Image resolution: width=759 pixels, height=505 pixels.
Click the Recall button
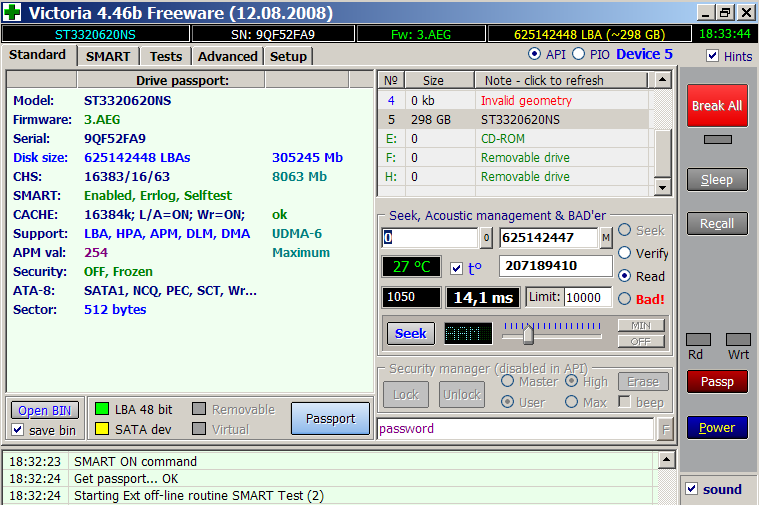coord(717,223)
